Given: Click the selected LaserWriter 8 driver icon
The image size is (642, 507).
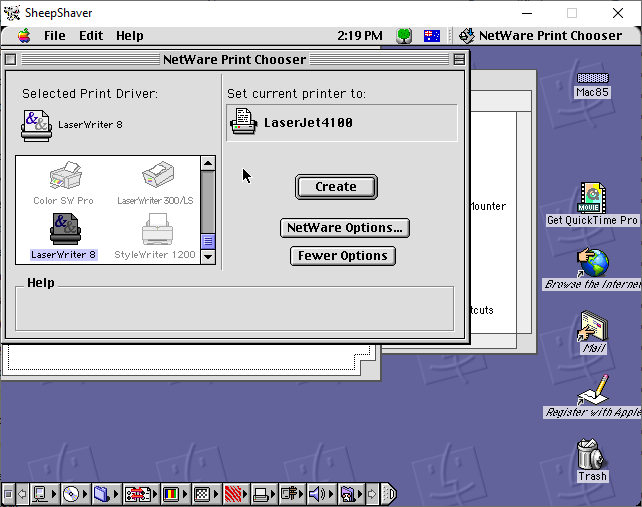Looking at the screenshot, I should click(x=36, y=126).
